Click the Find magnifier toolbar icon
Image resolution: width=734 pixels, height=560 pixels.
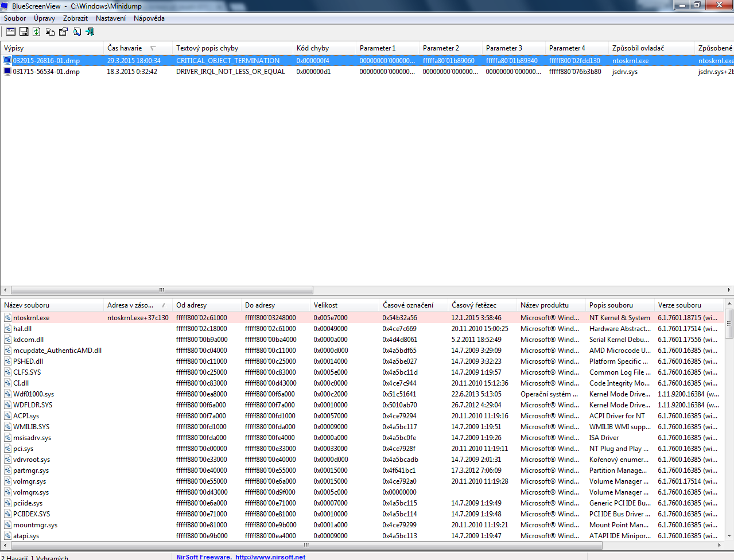pyautogui.click(x=77, y=32)
